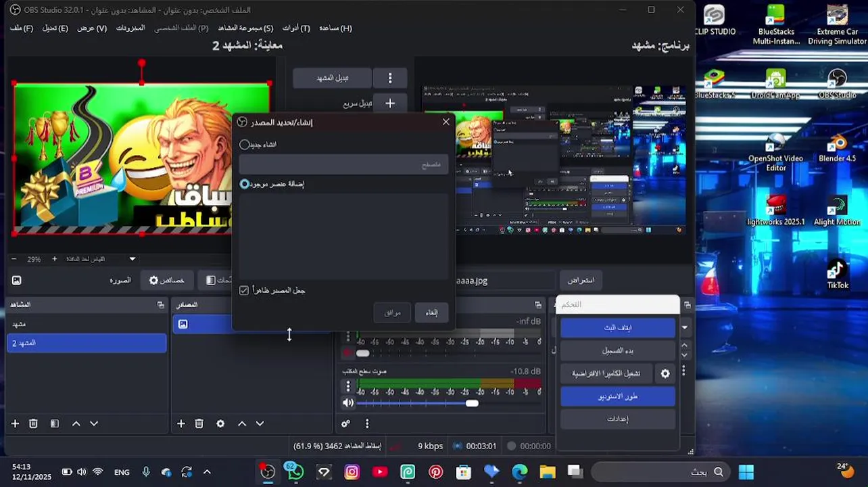Remove source using the trash icon in Sources panel
The height and width of the screenshot is (487, 868).
pos(199,423)
